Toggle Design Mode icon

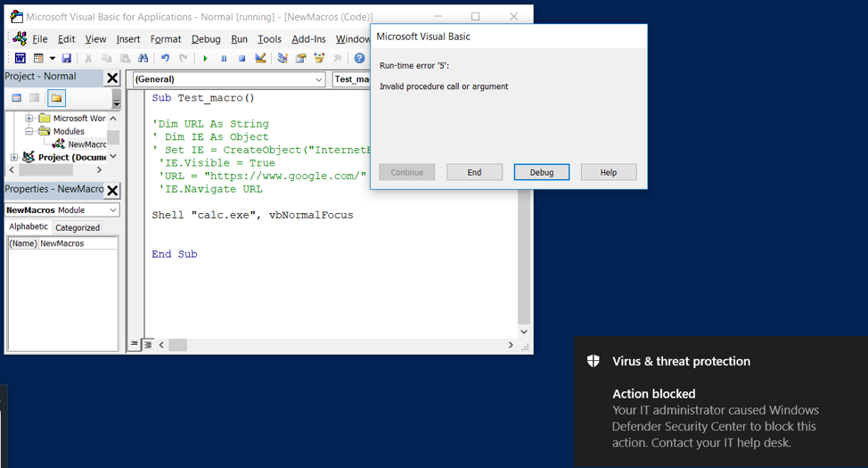[260, 58]
